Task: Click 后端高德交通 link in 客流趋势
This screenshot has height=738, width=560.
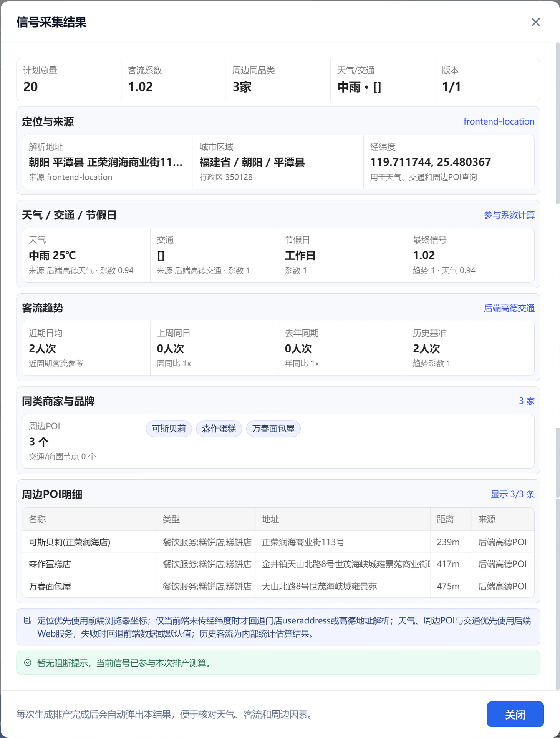Action: (x=509, y=308)
